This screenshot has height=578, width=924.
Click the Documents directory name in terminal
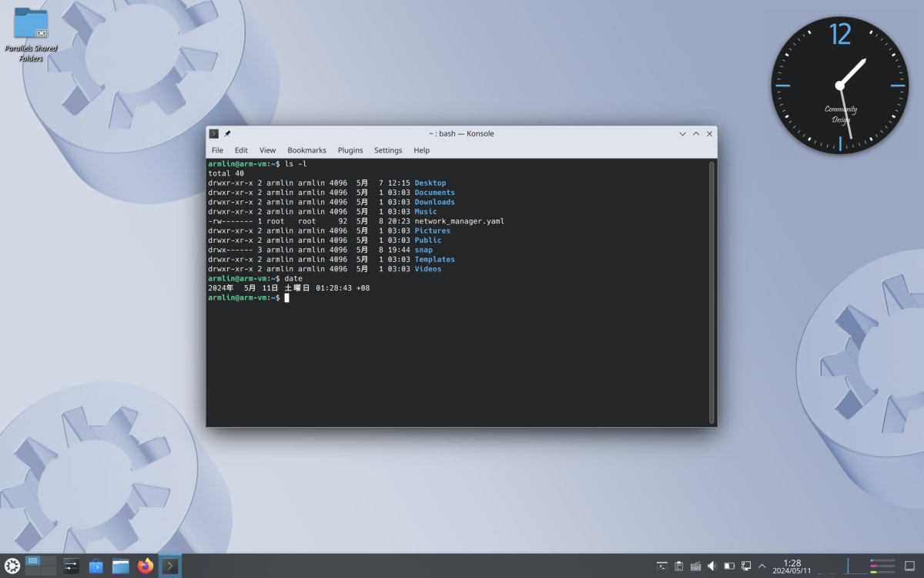click(x=435, y=193)
